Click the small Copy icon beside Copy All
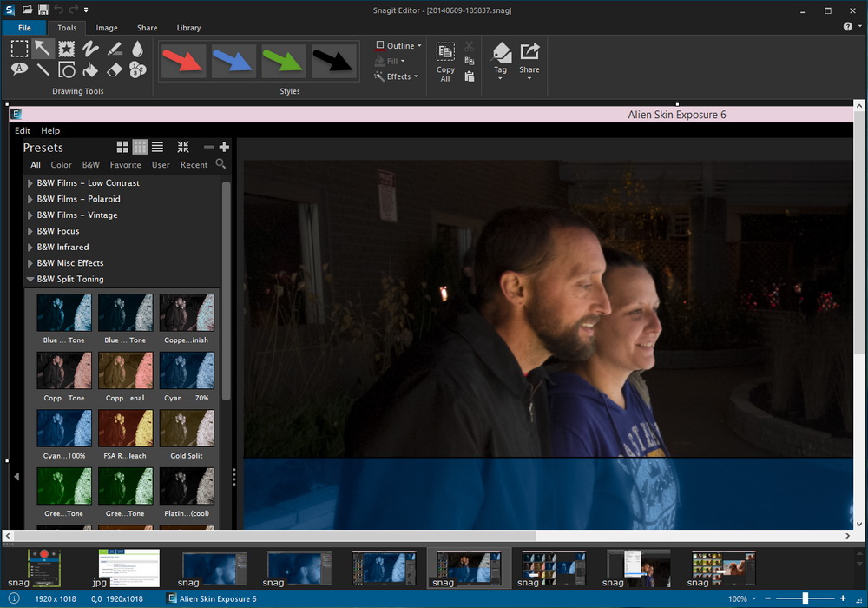868x608 pixels. pos(470,61)
